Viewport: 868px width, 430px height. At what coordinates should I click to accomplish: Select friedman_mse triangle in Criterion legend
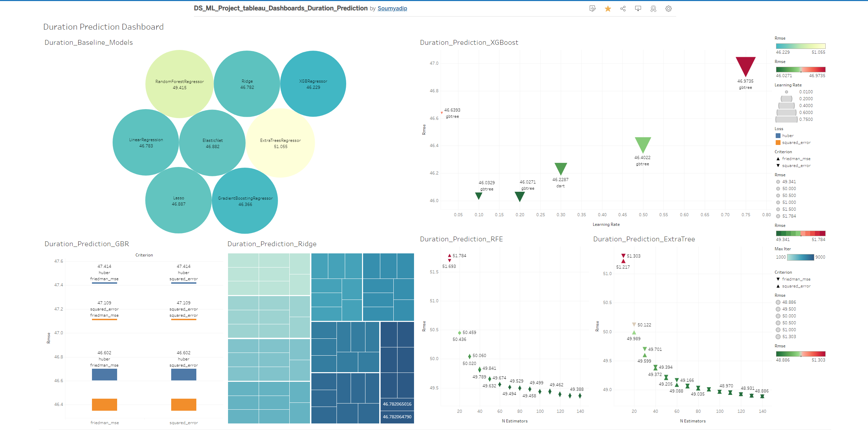click(778, 158)
